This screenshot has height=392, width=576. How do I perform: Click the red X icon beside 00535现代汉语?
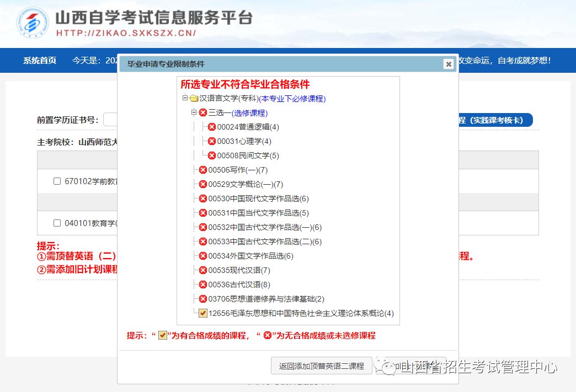pos(203,270)
